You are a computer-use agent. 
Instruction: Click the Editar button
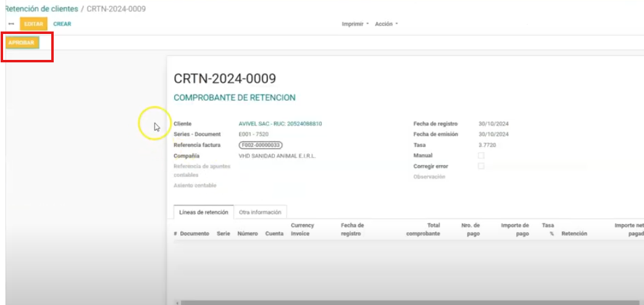33,24
